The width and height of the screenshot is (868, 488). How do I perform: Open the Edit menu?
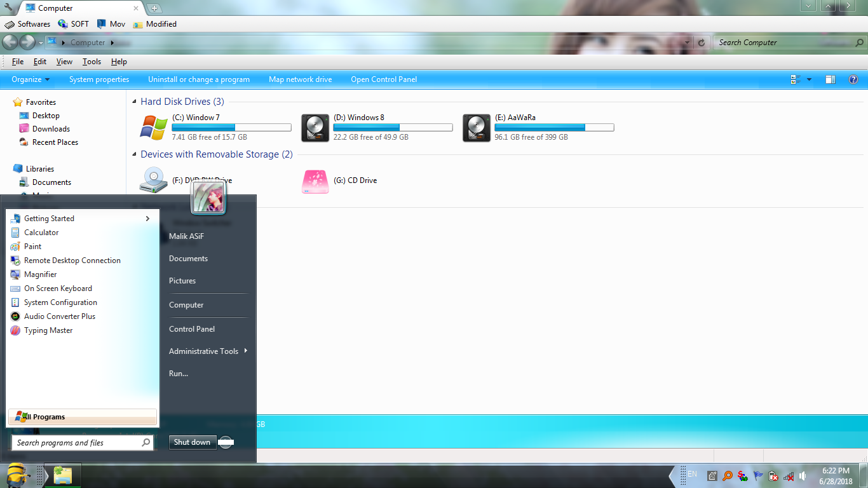point(40,62)
